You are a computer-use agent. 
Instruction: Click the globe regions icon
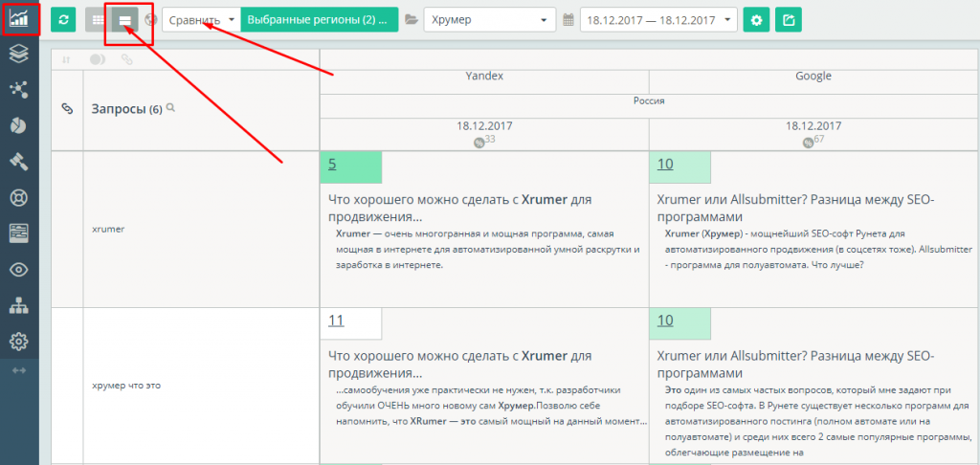[150, 19]
